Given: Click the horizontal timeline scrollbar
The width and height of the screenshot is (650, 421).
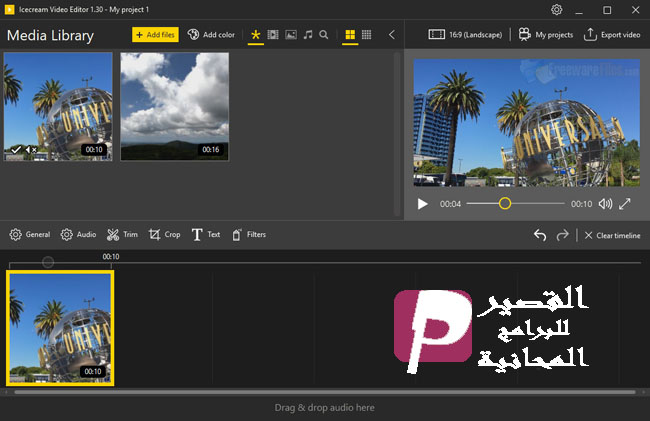Looking at the screenshot, I should pyautogui.click(x=325, y=392).
